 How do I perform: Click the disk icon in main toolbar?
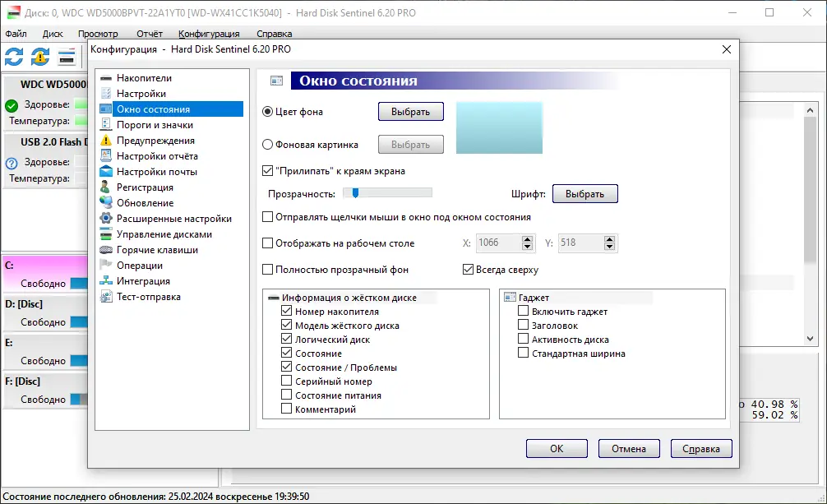67,57
